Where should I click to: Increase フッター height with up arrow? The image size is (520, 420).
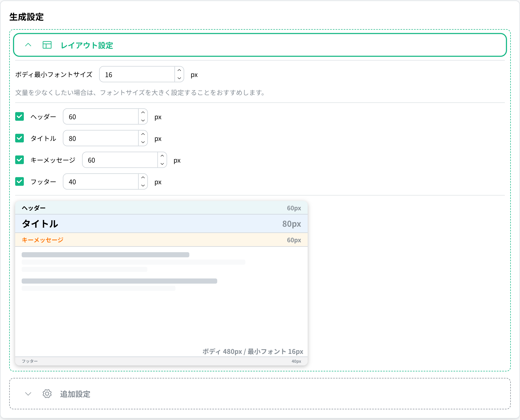tap(143, 178)
